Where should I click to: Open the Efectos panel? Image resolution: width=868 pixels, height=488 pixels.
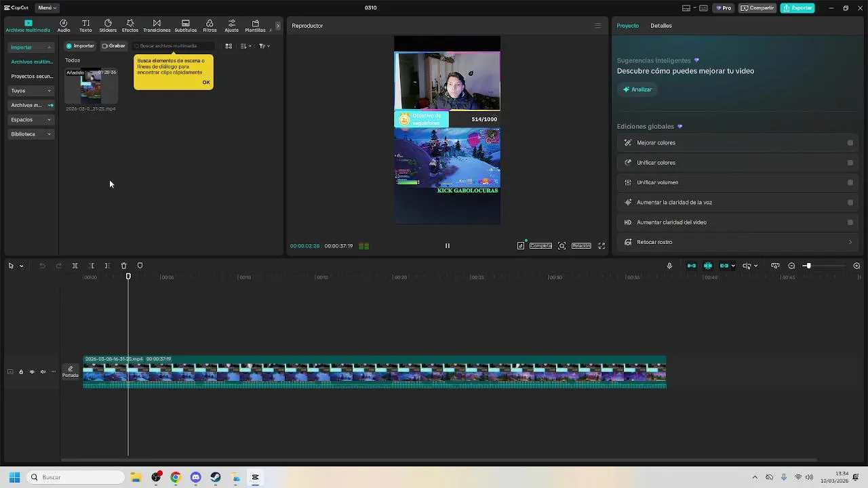130,26
